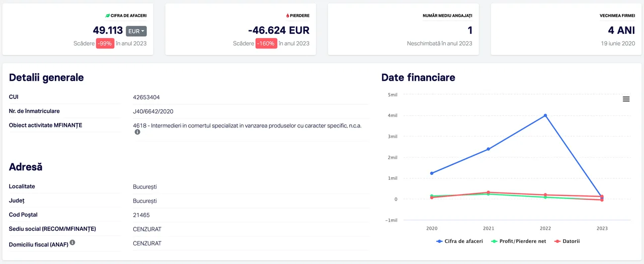Open the EUR currency dropdown
Screen dimensions: 644x264
tap(136, 31)
